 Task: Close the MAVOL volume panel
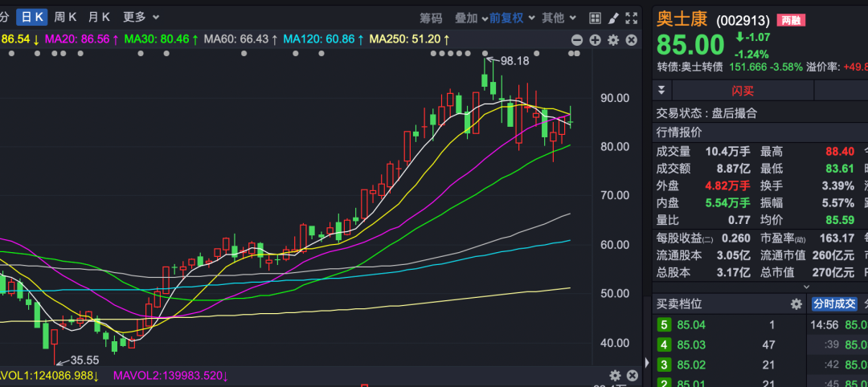pos(632,376)
